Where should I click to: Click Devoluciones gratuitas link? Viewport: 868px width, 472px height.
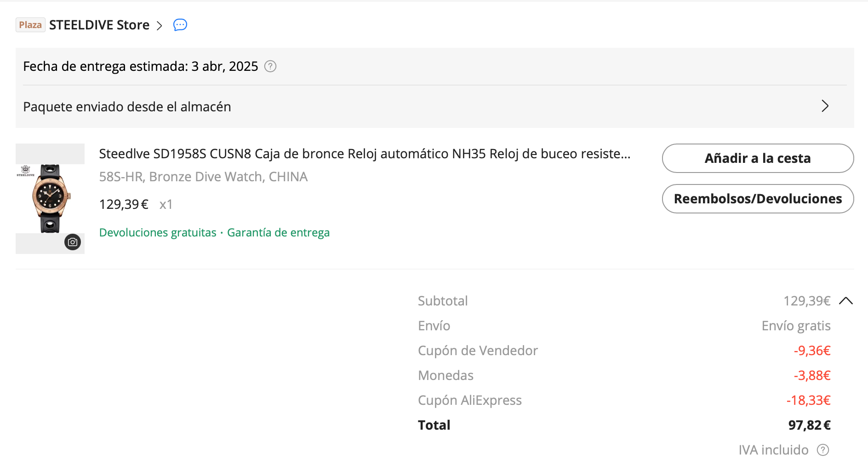point(158,233)
